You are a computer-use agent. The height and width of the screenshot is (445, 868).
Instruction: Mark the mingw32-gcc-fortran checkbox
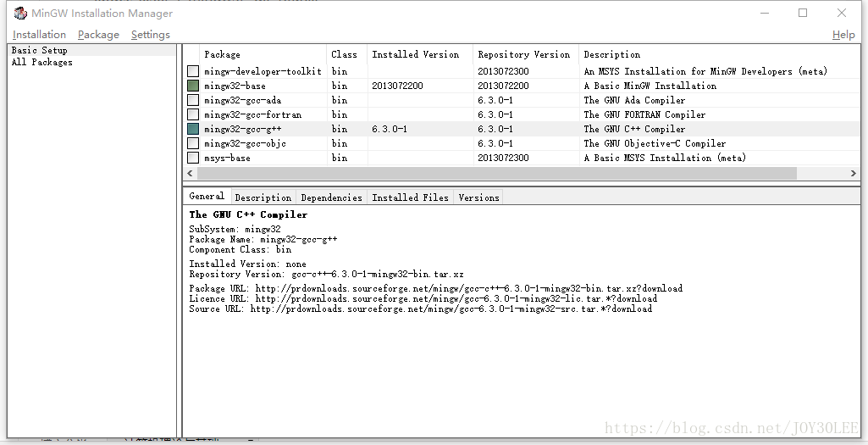pyautogui.click(x=192, y=114)
